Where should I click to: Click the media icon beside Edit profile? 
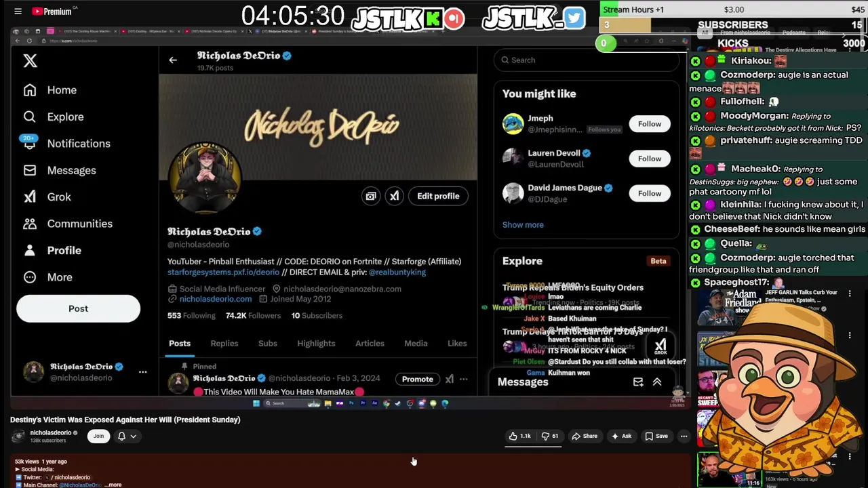pos(371,196)
